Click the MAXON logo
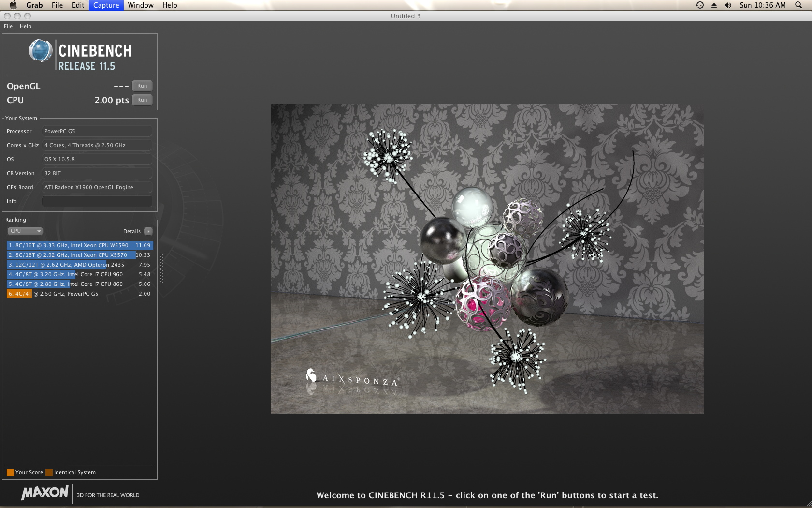This screenshot has height=508, width=812. [x=45, y=493]
